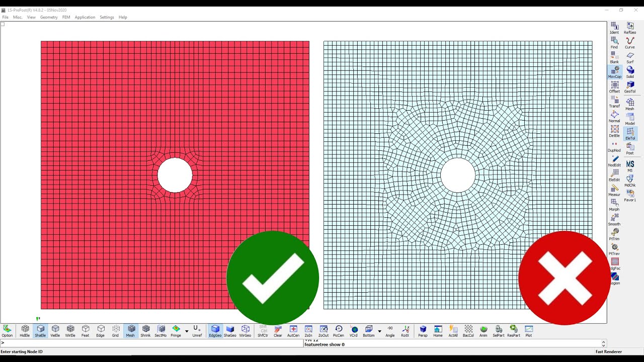Screen dimensions: 644x362
Task: Open the Mesh tools panel
Action: (x=630, y=104)
